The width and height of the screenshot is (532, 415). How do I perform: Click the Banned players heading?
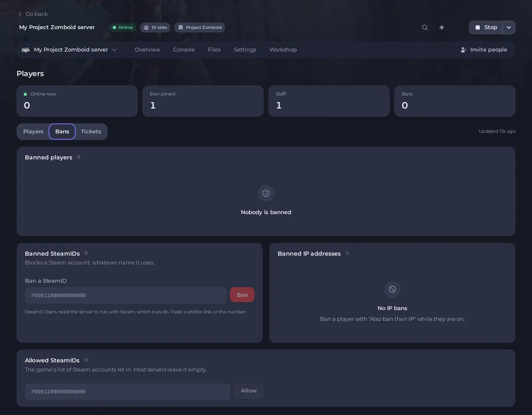click(48, 158)
